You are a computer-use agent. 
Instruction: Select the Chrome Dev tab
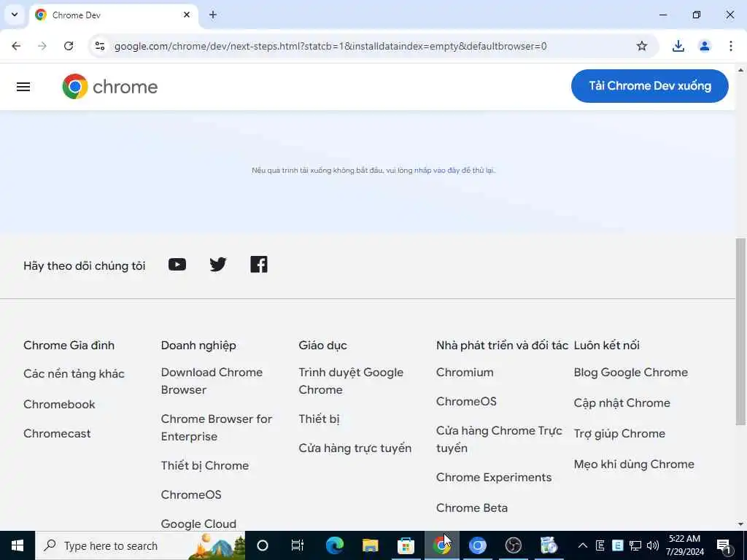(115, 15)
